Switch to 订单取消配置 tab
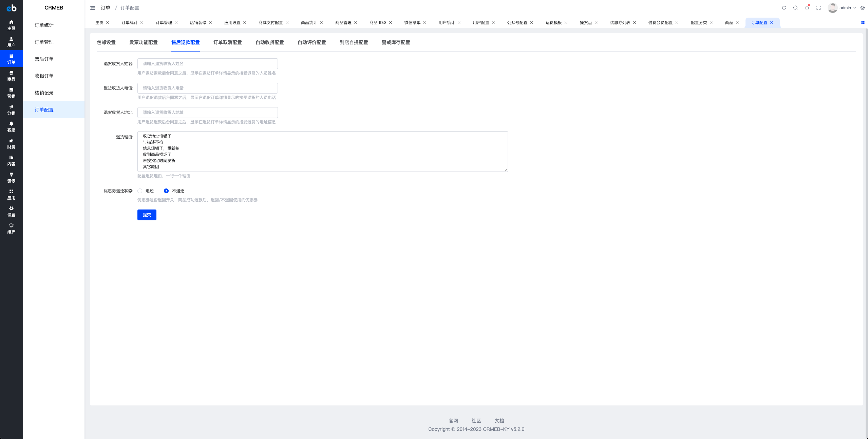 tap(227, 42)
